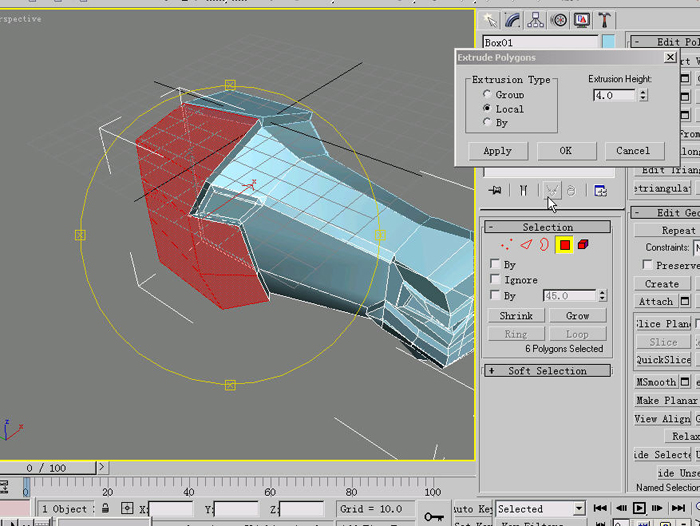
Task: Collapse the Edit Polygons rollout
Action: click(x=665, y=42)
